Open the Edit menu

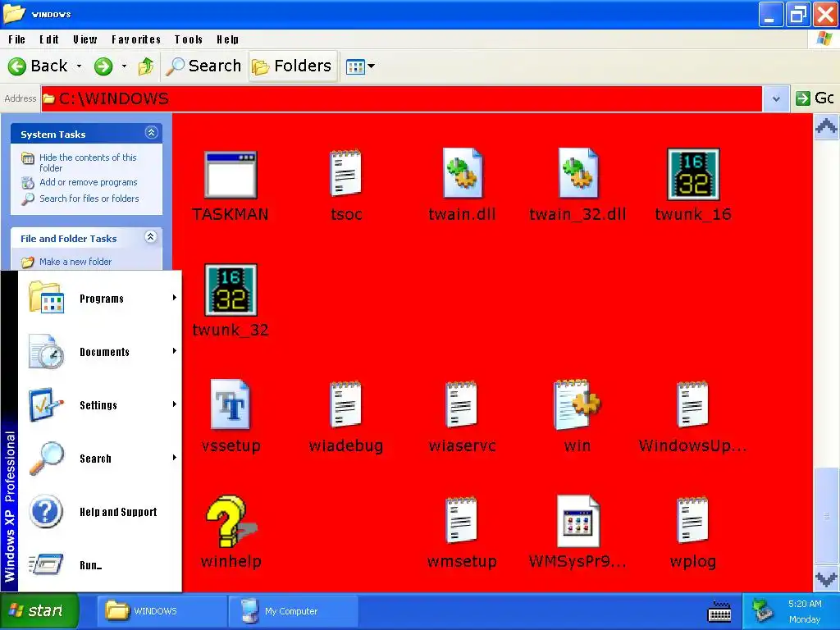pos(48,39)
